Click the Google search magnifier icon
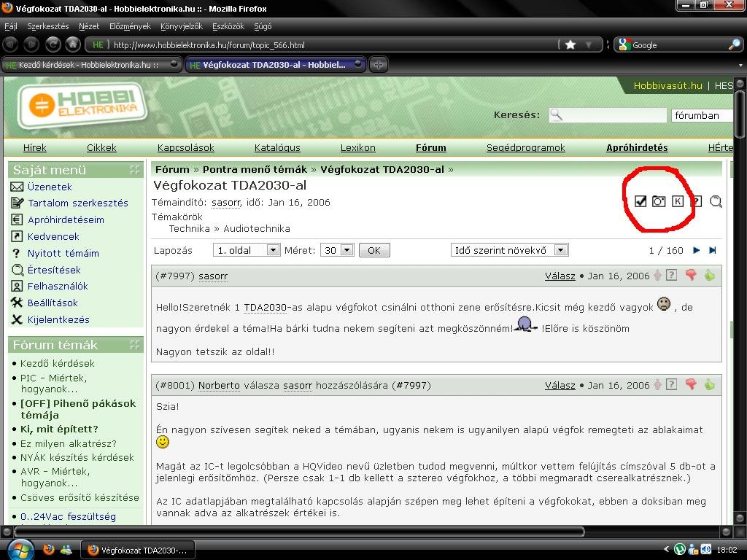The image size is (747, 560). pos(734,45)
